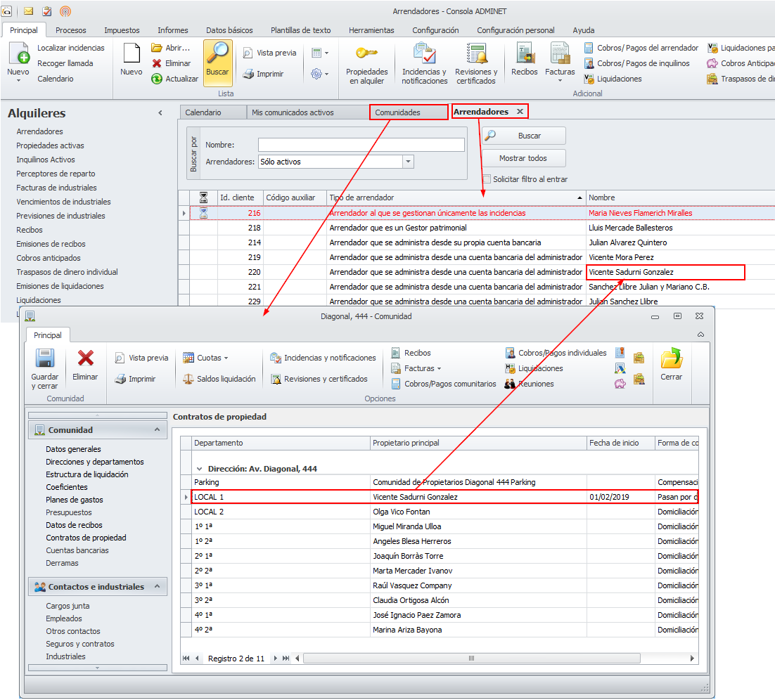Click Facturas icon in main ribbon
Image resolution: width=775 pixels, height=700 pixels.
pyautogui.click(x=560, y=53)
